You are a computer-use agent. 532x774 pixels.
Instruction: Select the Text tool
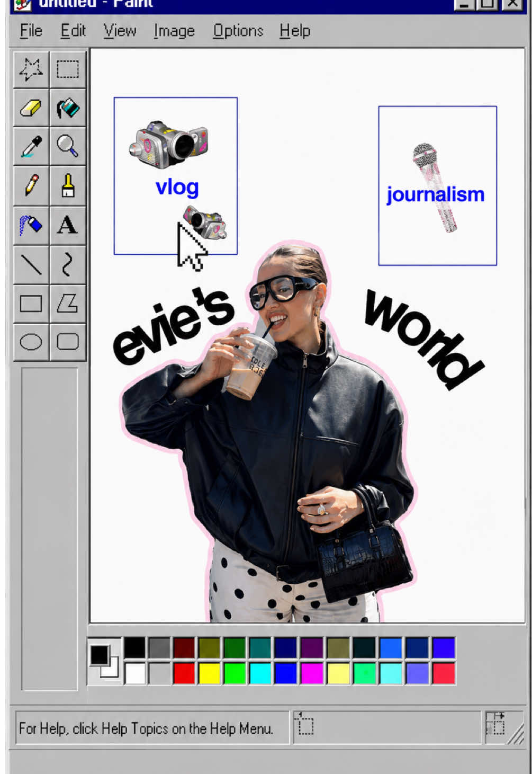click(x=68, y=225)
